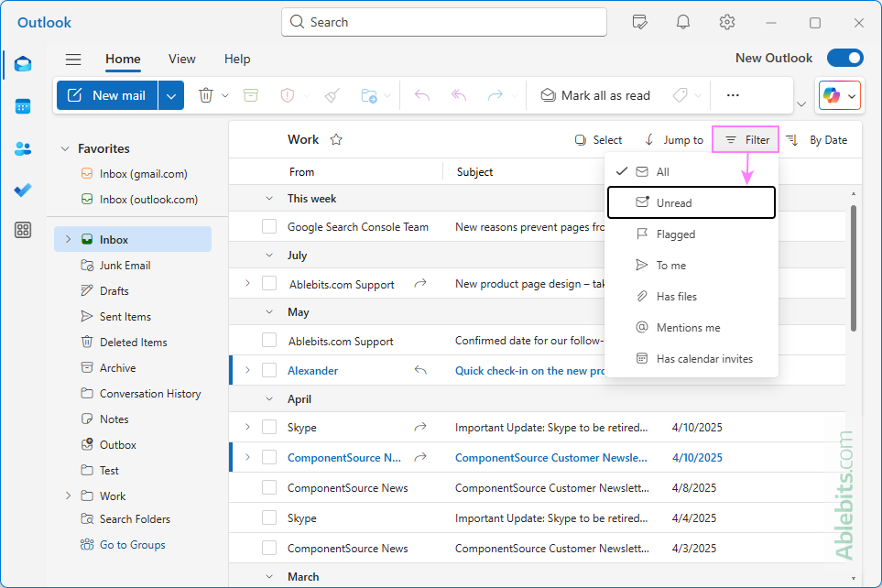Open Settings gear icon
Screen dimensions: 882x588
[x=727, y=22]
